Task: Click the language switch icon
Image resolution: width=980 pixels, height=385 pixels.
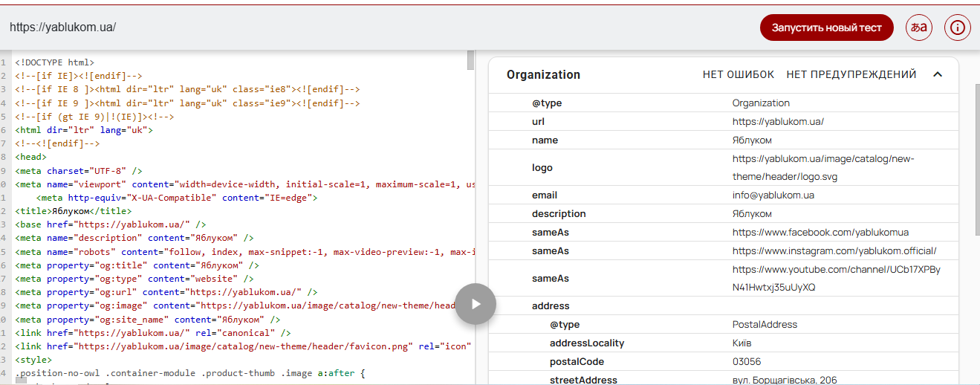Action: (919, 27)
